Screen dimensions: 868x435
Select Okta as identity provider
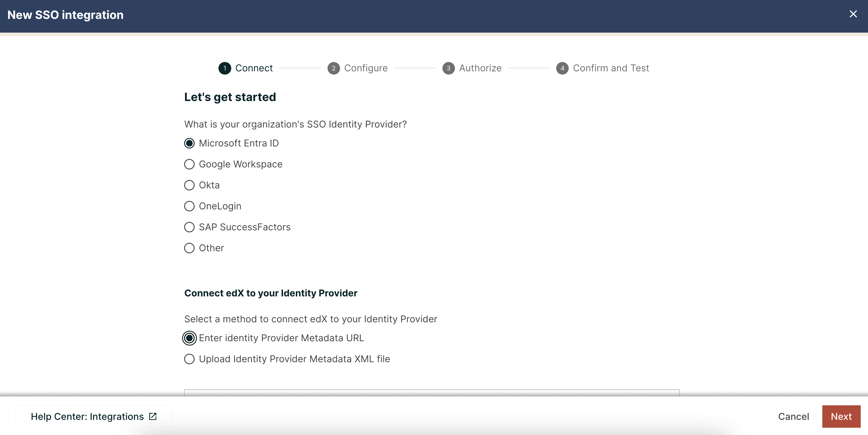pos(189,185)
